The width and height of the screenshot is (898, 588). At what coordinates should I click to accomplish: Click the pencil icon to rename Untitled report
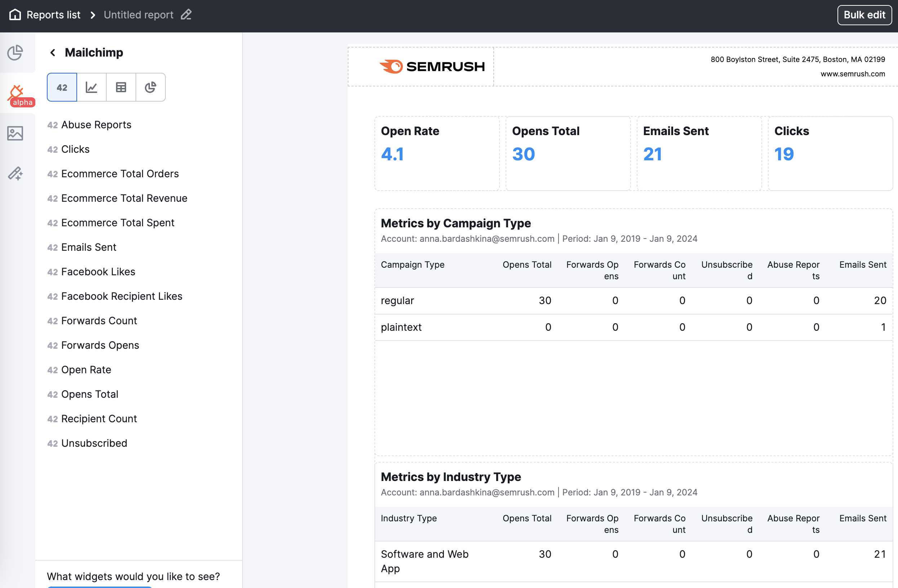pyautogui.click(x=186, y=15)
